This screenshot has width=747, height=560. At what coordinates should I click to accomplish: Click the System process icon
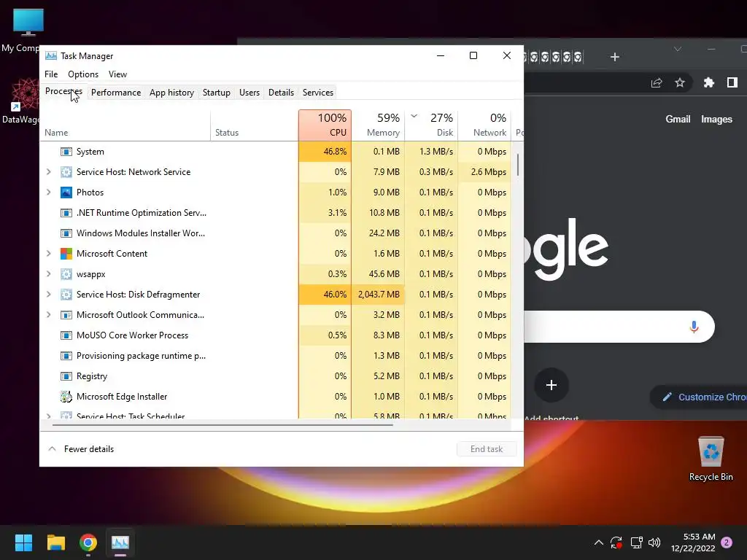(66, 152)
